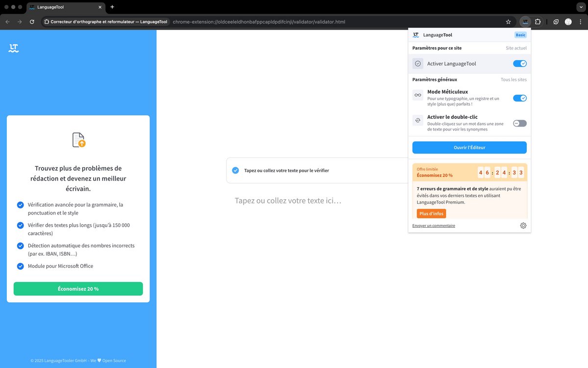Viewport: 588px width, 368px height.
Task: Click 'Tapez ou collez votre texte pour le vérifier'
Action: pyautogui.click(x=287, y=171)
